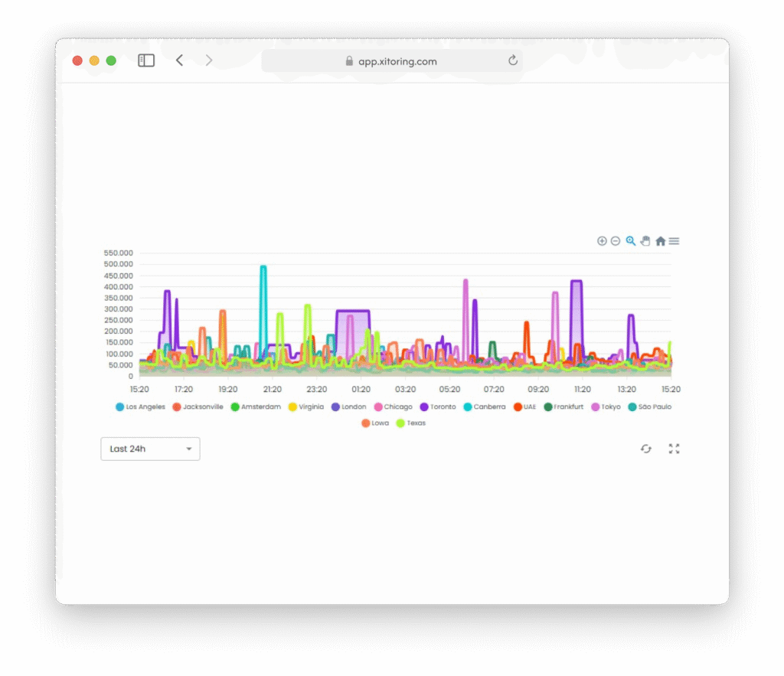Reset chart zoom with home icon
Viewport: 784px width, 676px height.
(x=660, y=241)
